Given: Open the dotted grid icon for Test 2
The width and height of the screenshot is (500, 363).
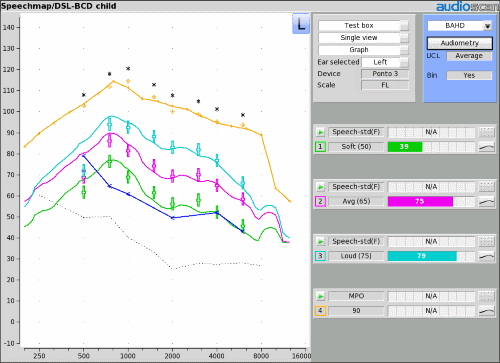Looking at the screenshot, I should pos(486,187).
